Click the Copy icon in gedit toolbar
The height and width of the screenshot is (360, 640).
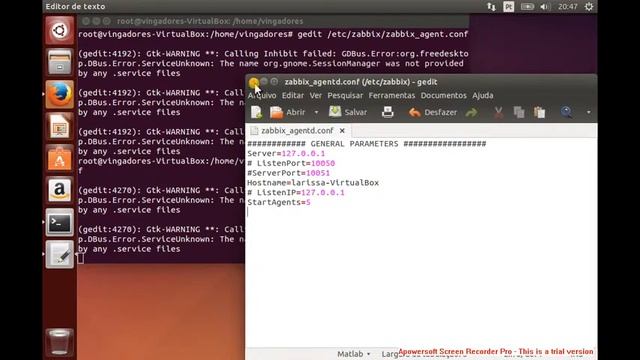(x=519, y=112)
